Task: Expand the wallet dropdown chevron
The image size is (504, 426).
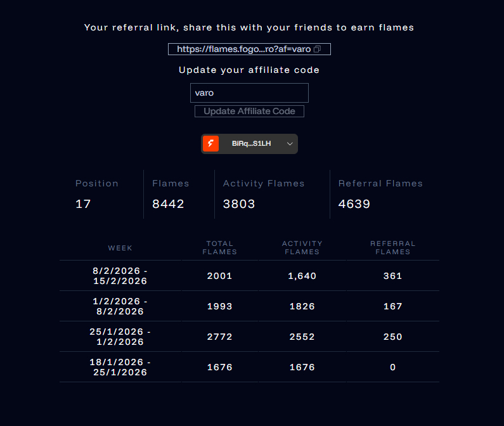Action: tap(290, 144)
